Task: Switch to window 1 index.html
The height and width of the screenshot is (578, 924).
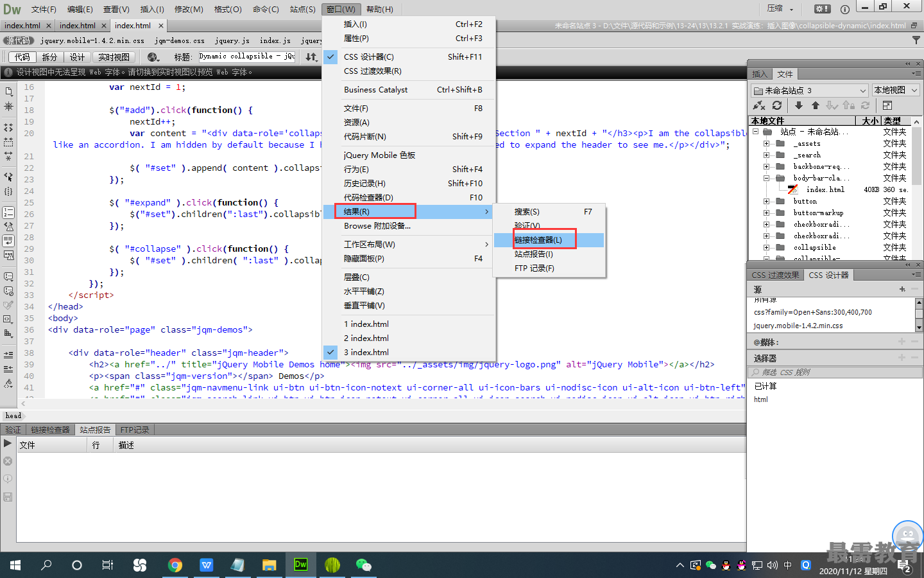Action: (x=409, y=324)
